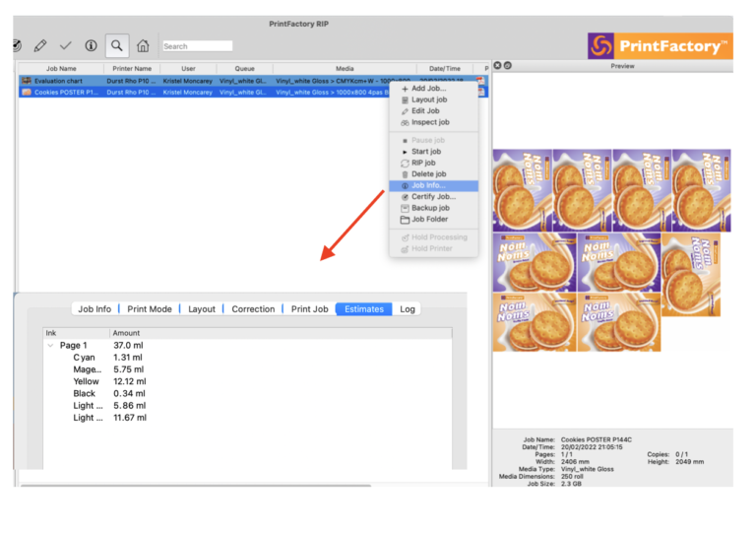Click the User column header
Image resolution: width=756 pixels, height=533 pixels.
tap(189, 69)
